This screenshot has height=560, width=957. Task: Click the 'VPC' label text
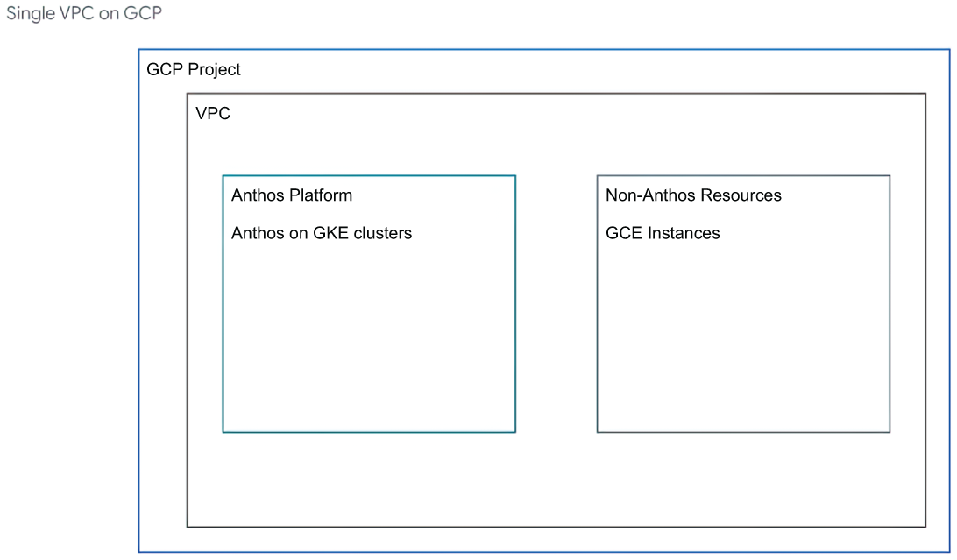pyautogui.click(x=213, y=113)
